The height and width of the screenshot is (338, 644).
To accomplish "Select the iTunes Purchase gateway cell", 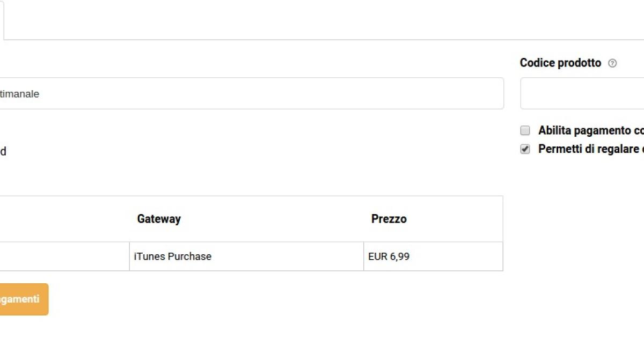I will pyautogui.click(x=172, y=256).
